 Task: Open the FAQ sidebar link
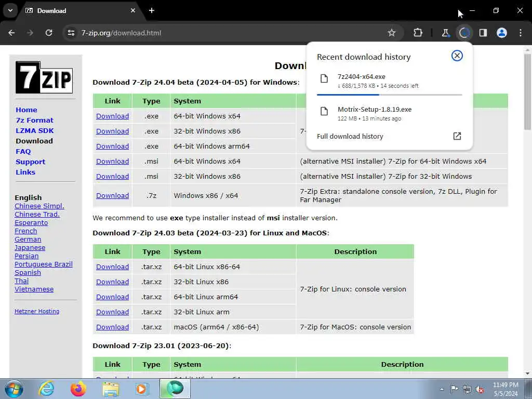coord(23,151)
